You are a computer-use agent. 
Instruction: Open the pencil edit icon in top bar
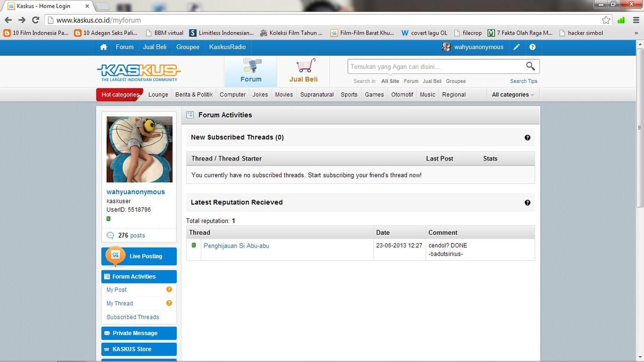coord(516,47)
